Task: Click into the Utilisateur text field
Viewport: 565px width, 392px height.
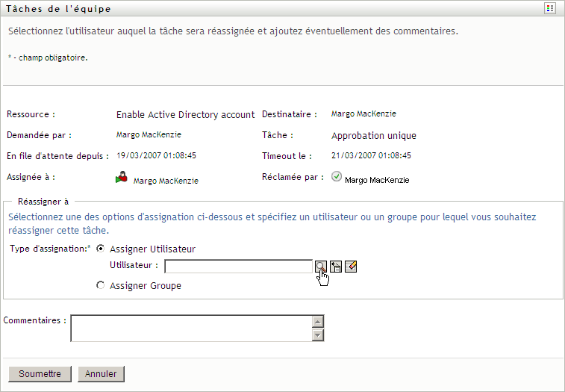Action: pos(237,267)
